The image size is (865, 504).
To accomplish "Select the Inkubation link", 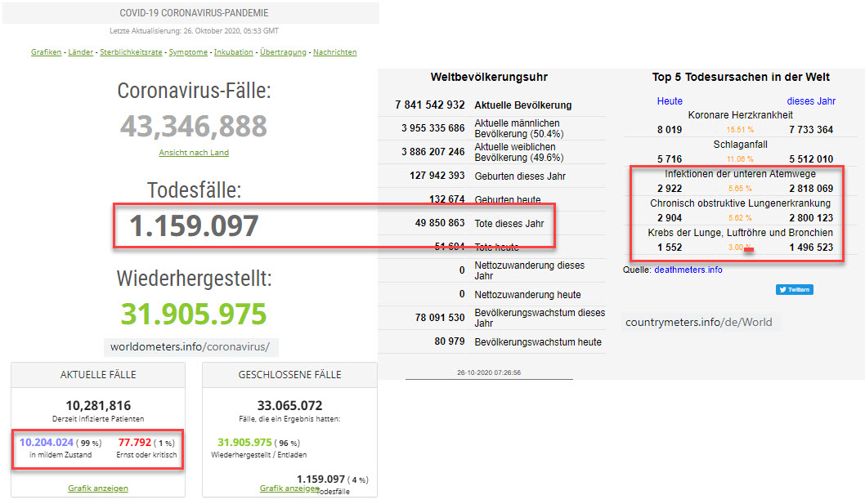I will tap(233, 52).
